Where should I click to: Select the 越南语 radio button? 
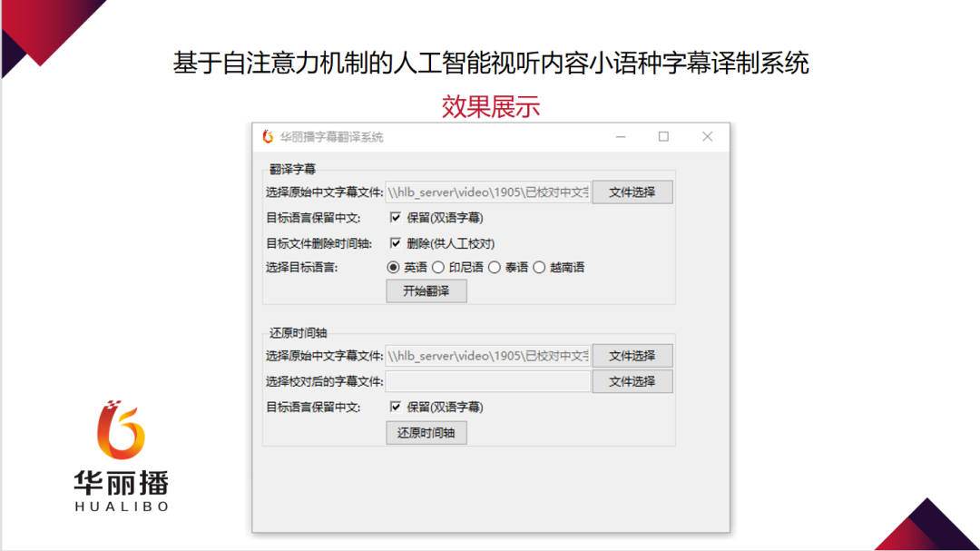pos(539,268)
